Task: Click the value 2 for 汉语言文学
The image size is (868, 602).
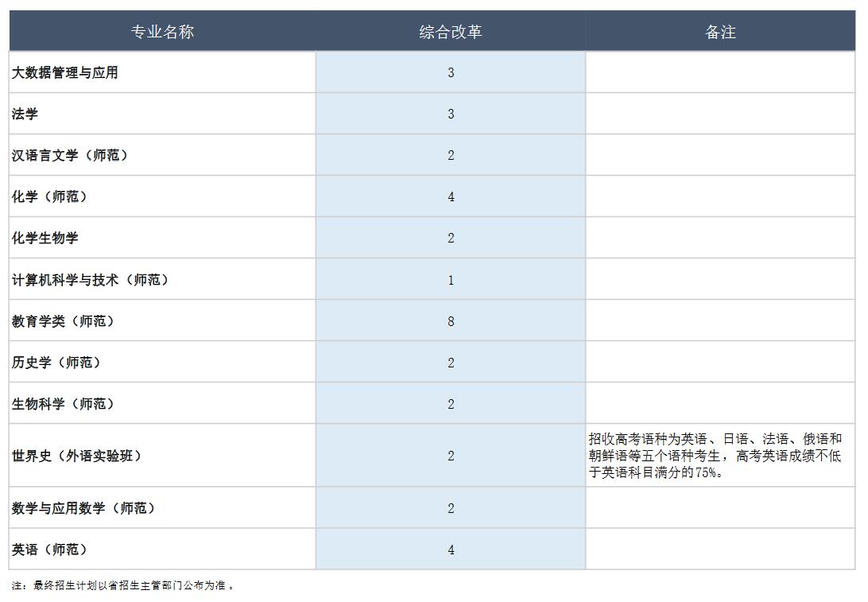Action: [x=451, y=156]
